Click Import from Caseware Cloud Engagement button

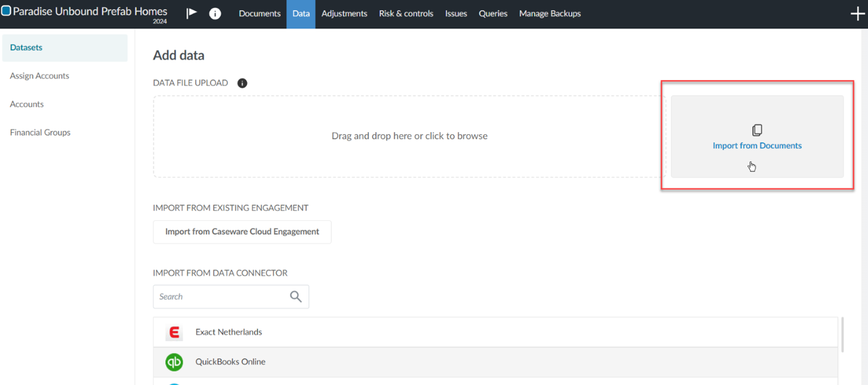pyautogui.click(x=242, y=232)
